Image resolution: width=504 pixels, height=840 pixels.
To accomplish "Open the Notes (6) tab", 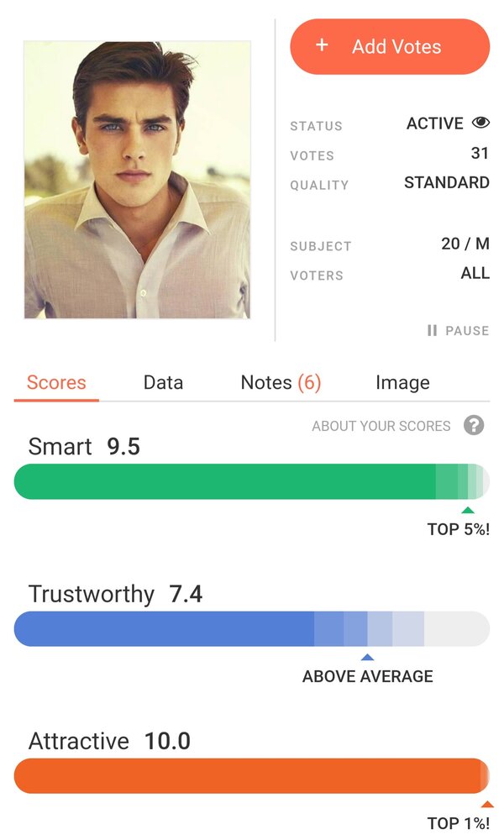I will click(281, 382).
